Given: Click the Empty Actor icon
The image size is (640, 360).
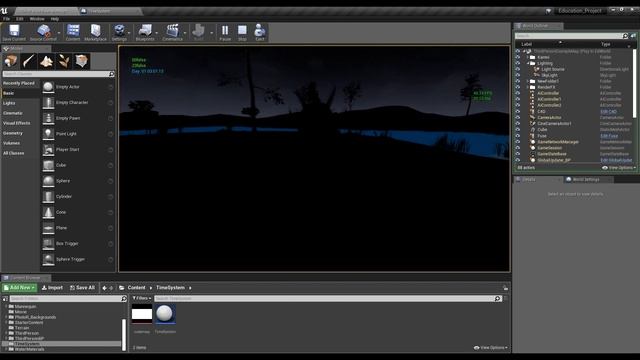Looking at the screenshot, I should coord(48,87).
